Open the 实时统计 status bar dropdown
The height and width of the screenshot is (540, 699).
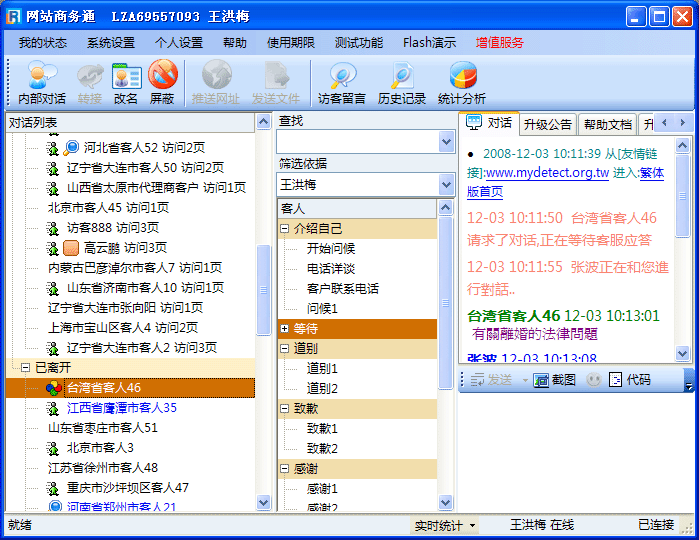coord(445,525)
